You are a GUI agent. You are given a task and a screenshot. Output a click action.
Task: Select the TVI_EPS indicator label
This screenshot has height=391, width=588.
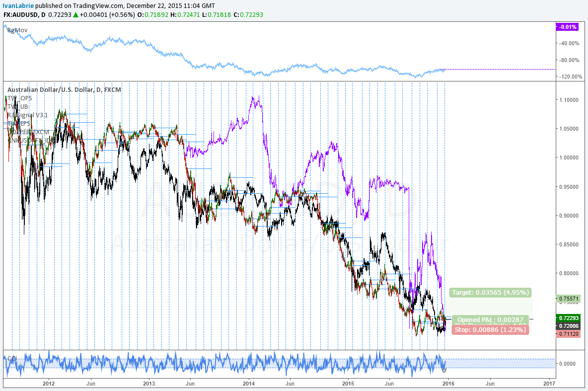[x=18, y=123]
